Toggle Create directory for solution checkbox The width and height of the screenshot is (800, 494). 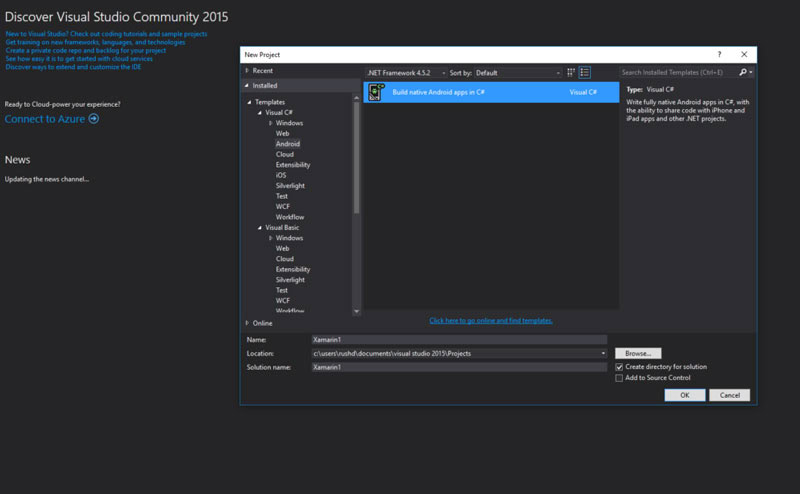[620, 367]
